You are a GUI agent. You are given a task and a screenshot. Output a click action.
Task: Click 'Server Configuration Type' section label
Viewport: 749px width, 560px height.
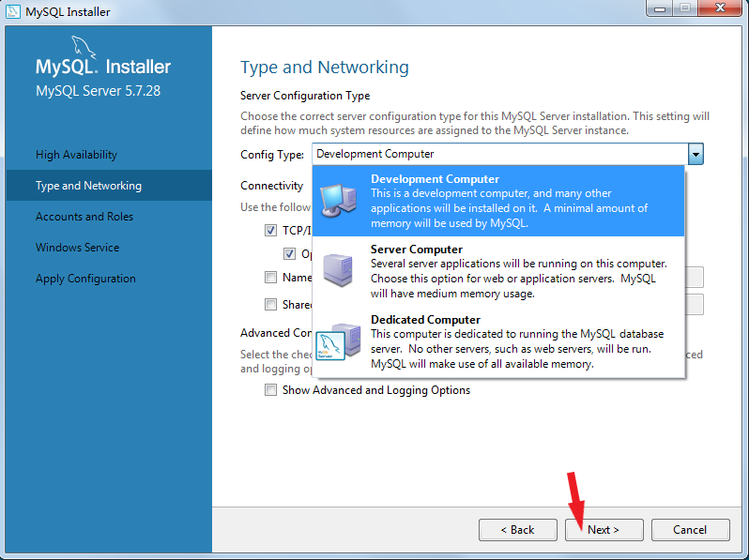[305, 96]
